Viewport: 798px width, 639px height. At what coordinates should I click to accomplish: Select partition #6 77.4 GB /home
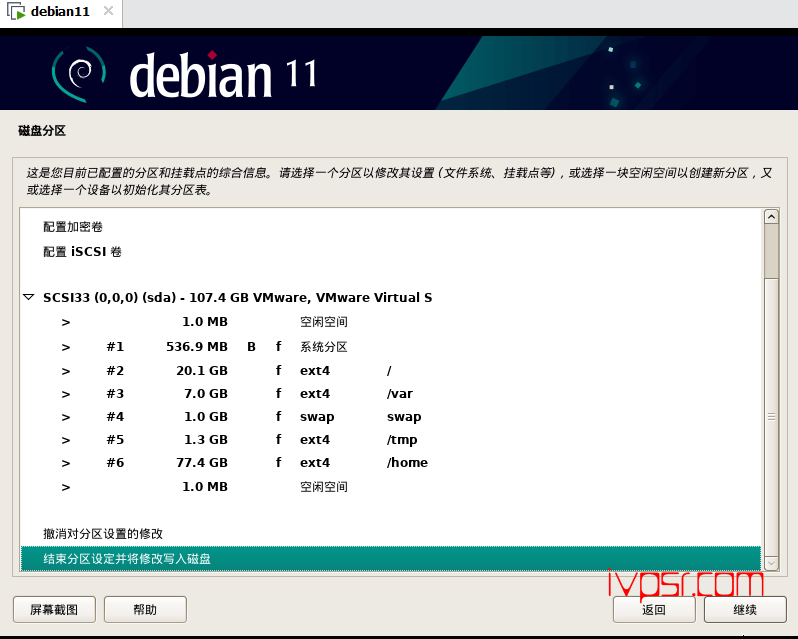(x=391, y=462)
